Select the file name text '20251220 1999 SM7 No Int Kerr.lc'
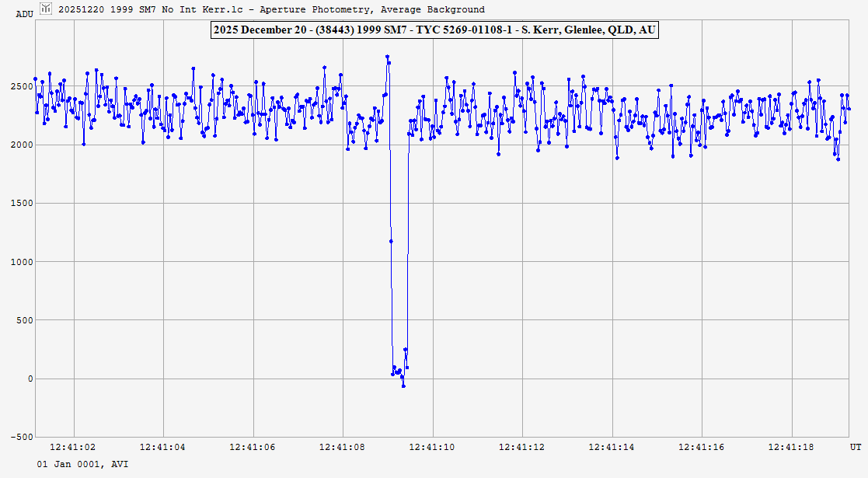Image resolution: width=868 pixels, height=478 pixels. pos(154,9)
